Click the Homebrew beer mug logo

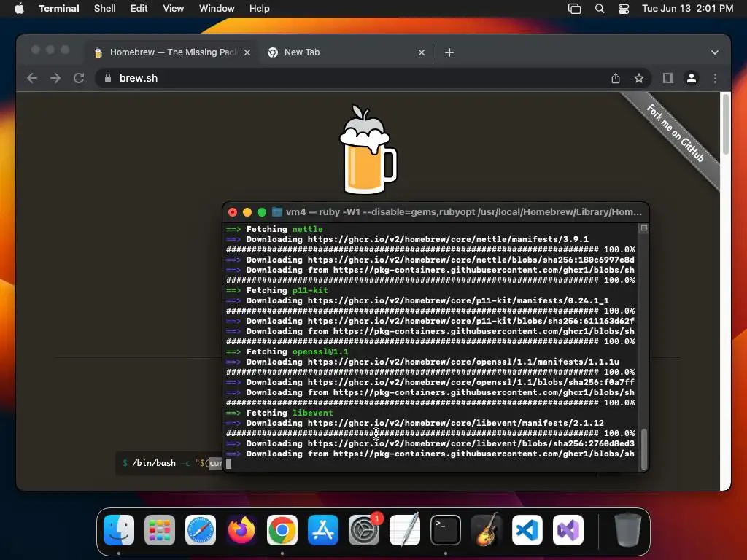[368, 149]
